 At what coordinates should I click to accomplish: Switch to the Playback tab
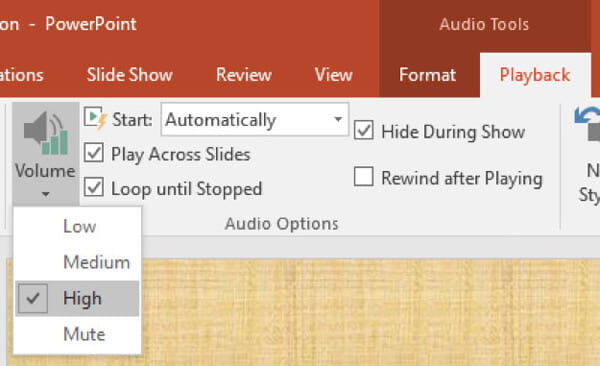tap(535, 75)
